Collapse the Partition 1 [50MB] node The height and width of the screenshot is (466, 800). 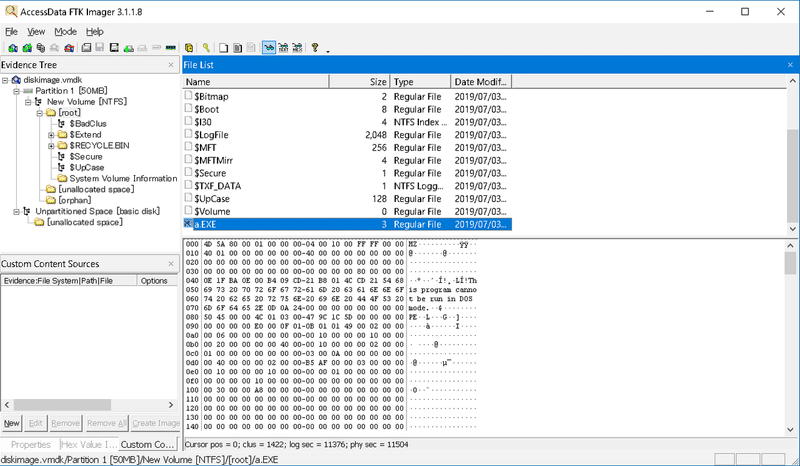(16, 91)
